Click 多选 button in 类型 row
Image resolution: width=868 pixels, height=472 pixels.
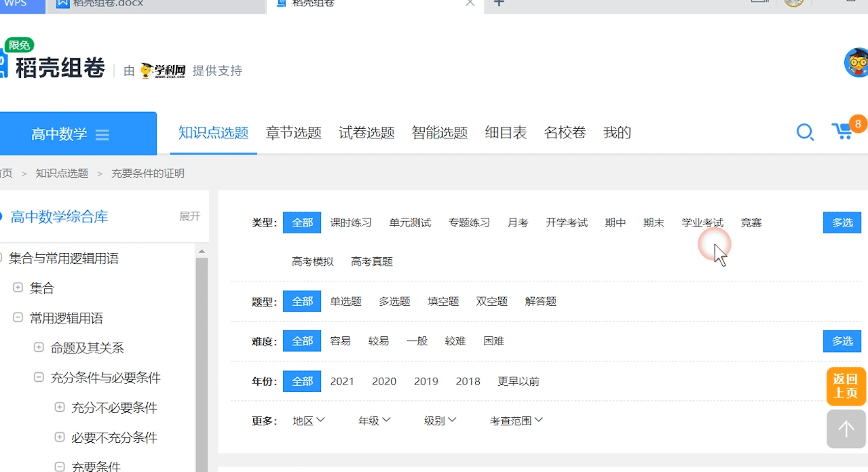click(x=842, y=222)
